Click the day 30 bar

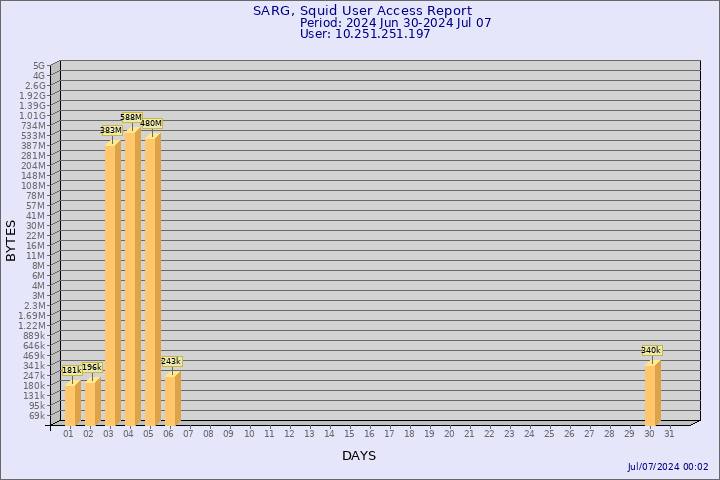tap(652, 394)
